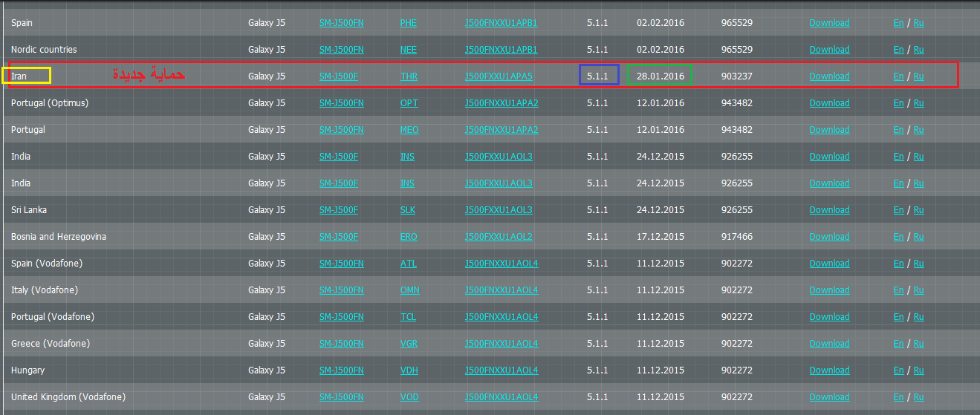Click Ru link in the Spain row
The height and width of the screenshot is (415, 980).
(918, 23)
